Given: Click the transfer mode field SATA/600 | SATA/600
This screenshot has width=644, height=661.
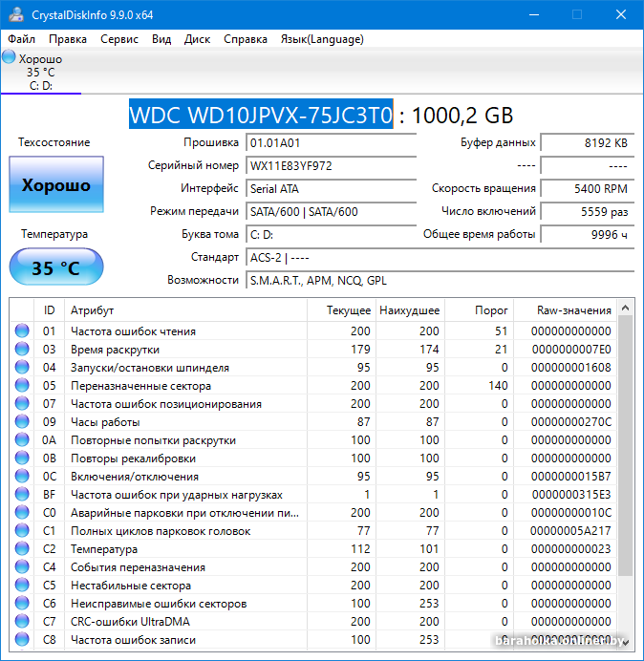Looking at the screenshot, I should 331,211.
